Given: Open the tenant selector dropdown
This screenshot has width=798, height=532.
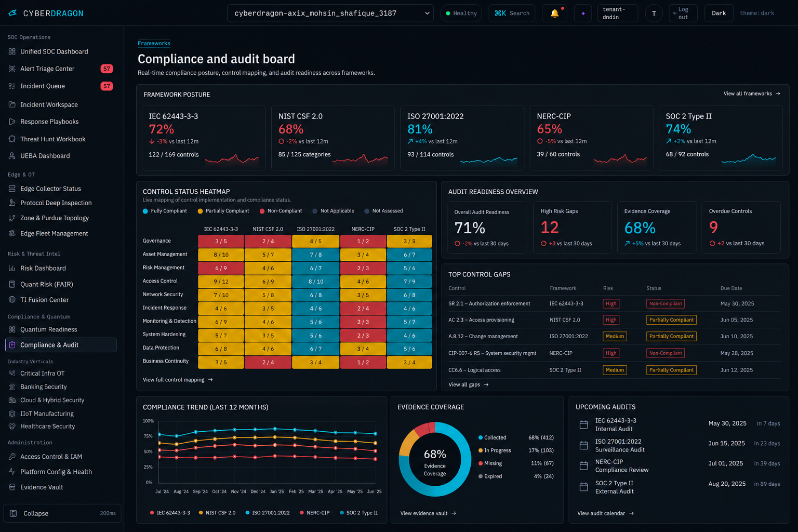Looking at the screenshot, I should click(x=330, y=13).
